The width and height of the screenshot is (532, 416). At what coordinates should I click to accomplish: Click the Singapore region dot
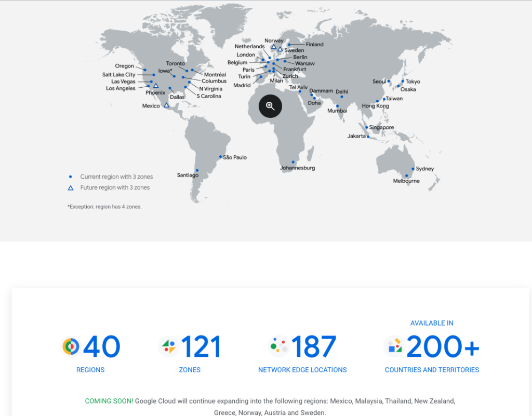(366, 127)
